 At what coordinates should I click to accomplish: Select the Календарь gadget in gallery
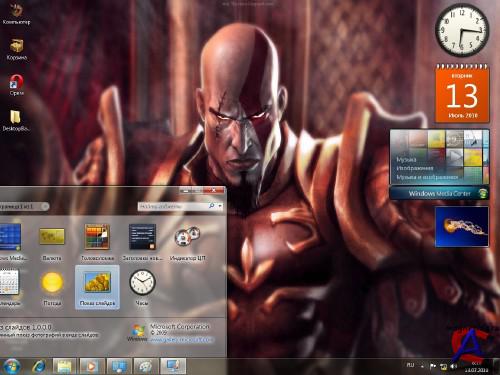10,287
